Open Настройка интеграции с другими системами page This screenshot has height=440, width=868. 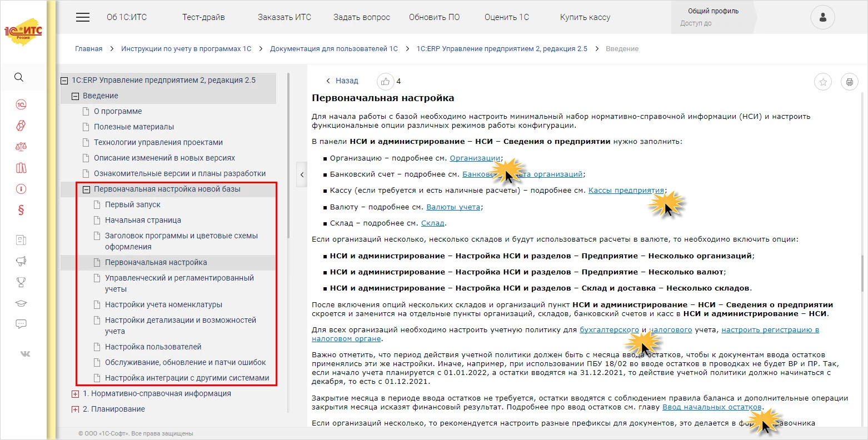[187, 378]
